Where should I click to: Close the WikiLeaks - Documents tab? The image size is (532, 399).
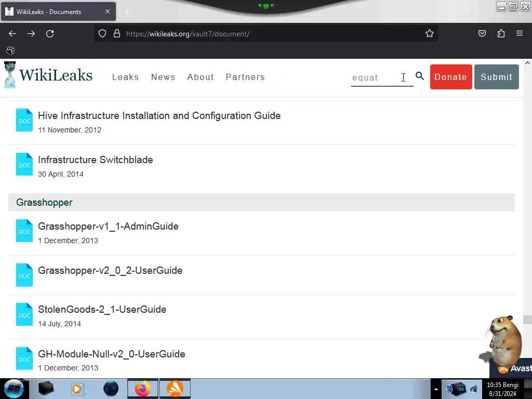tap(108, 11)
